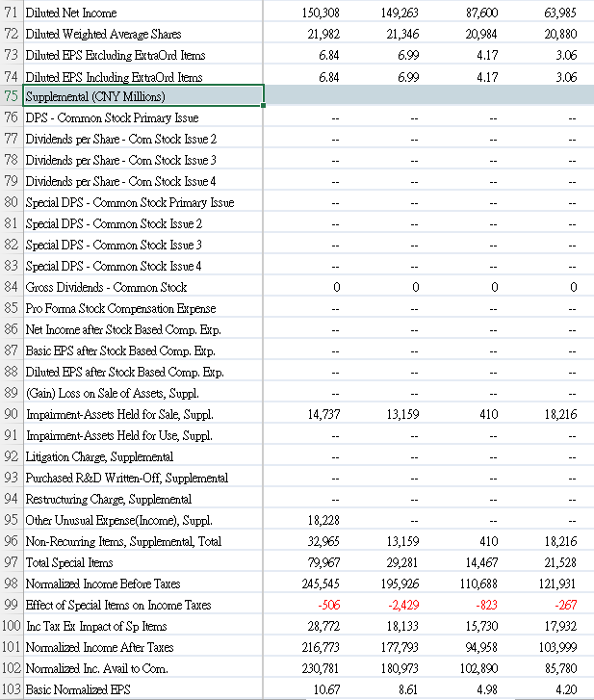The width and height of the screenshot is (594, 700).
Task: Click the 'Supplemental (CNY Millions)' cell
Action: 143,96
